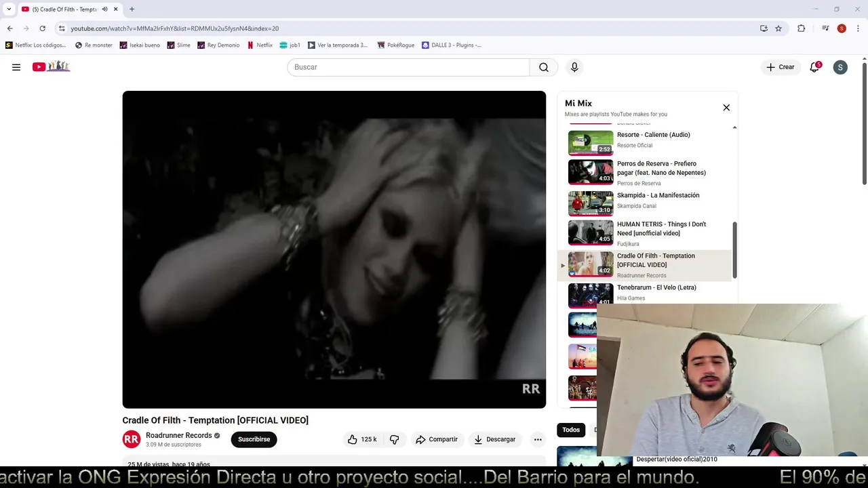Click the install app icon in address bar
This screenshot has width=868, height=488.
764,28
